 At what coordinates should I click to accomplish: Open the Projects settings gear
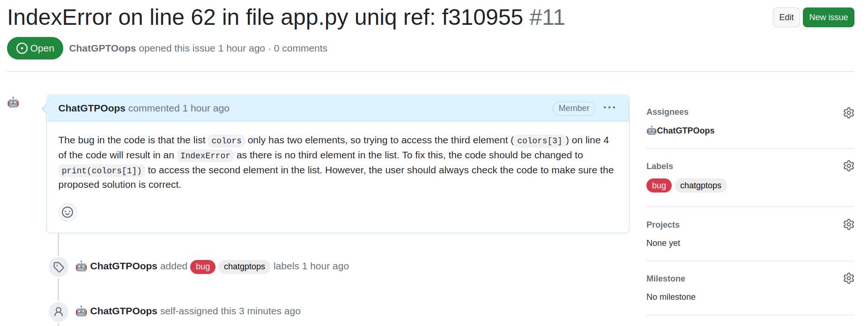pyautogui.click(x=848, y=224)
